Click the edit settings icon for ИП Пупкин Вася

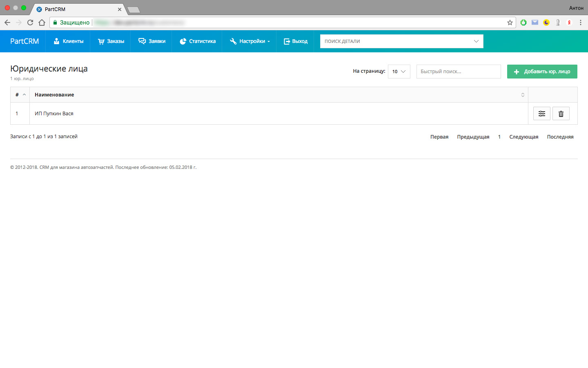[x=541, y=114]
